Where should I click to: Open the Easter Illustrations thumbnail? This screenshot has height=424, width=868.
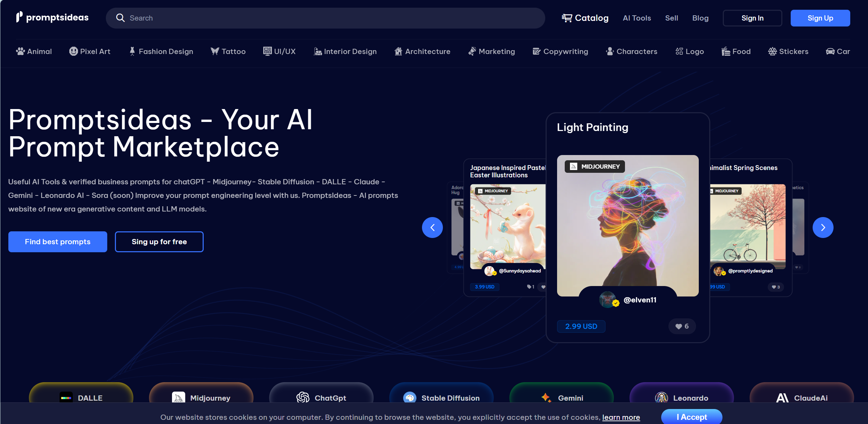[x=508, y=227]
